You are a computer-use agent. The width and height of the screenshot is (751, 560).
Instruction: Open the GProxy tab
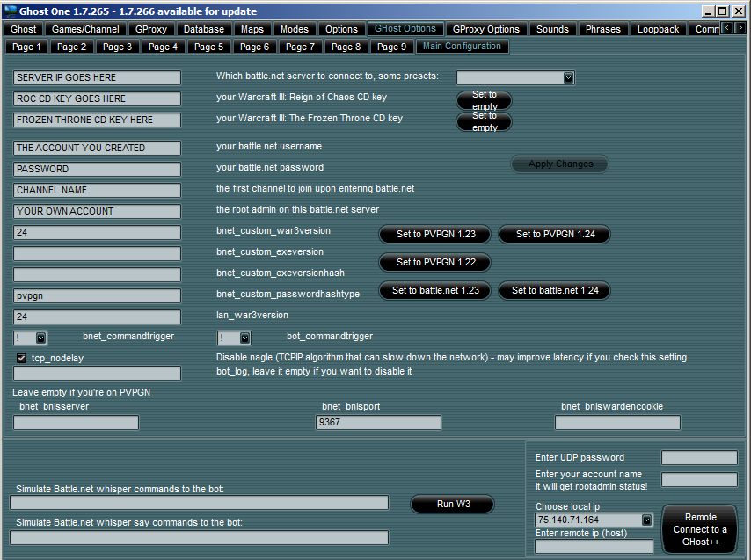(151, 29)
